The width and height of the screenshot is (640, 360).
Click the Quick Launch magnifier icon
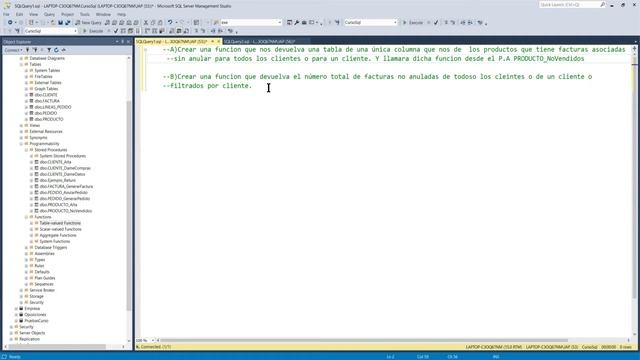603,5
